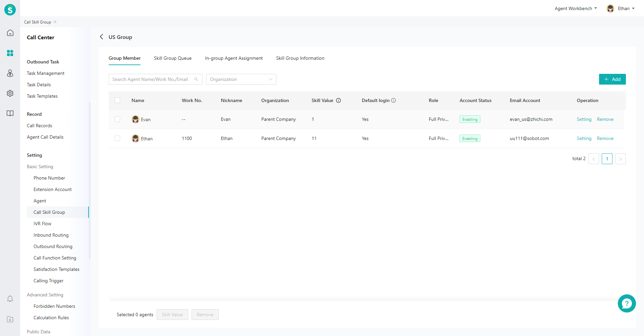Open Setting for Ethan's row
Screen dimensions: 644x336
tap(584, 138)
